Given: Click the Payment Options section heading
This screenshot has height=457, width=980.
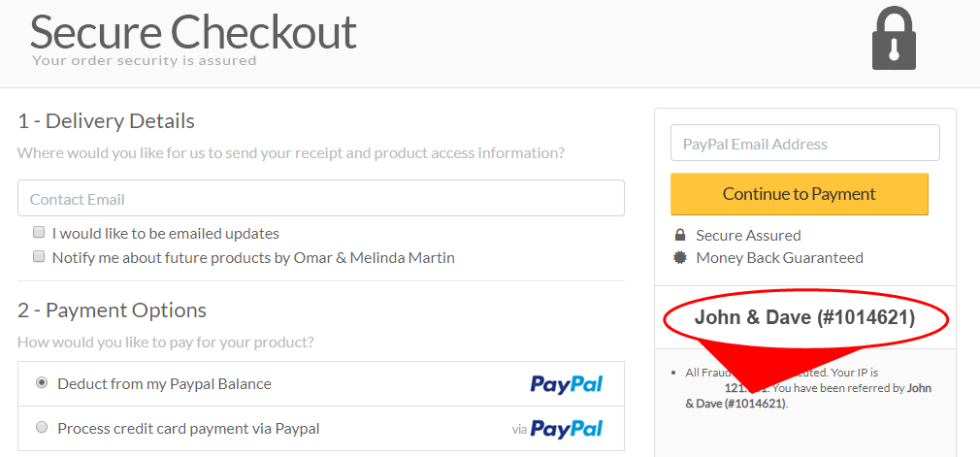Looking at the screenshot, I should [112, 310].
